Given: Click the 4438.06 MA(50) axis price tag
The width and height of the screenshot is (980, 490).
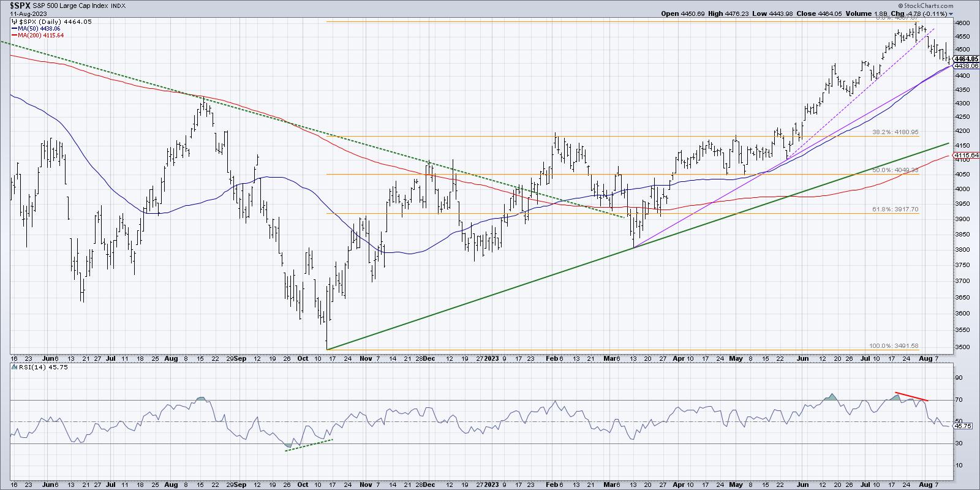Looking at the screenshot, I should click(966, 66).
